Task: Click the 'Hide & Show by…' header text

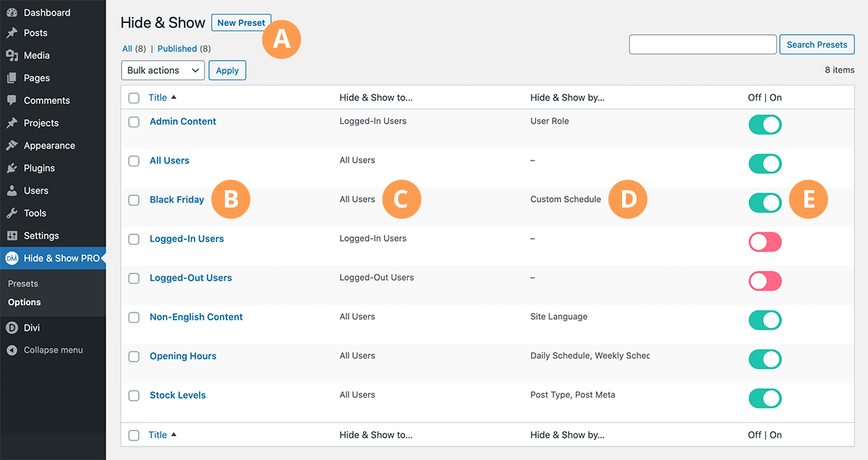Action: coord(567,98)
